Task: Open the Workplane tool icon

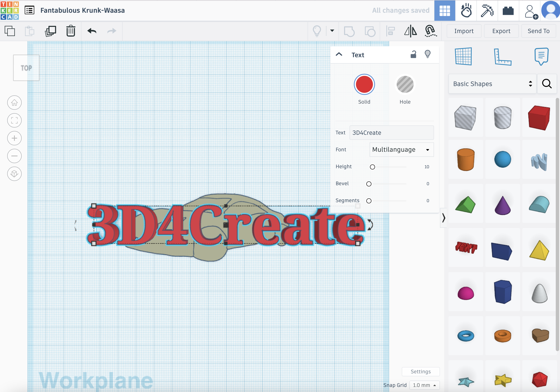Action: pos(463,57)
